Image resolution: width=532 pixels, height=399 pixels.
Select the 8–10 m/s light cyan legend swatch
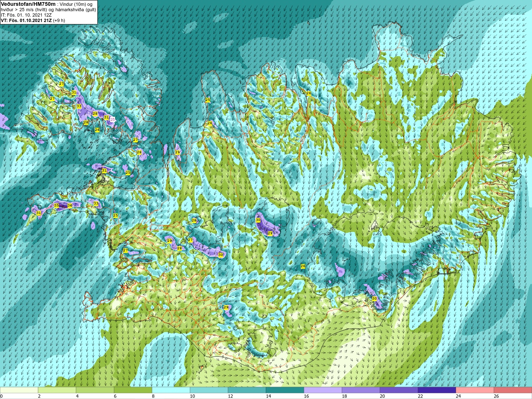171,390
